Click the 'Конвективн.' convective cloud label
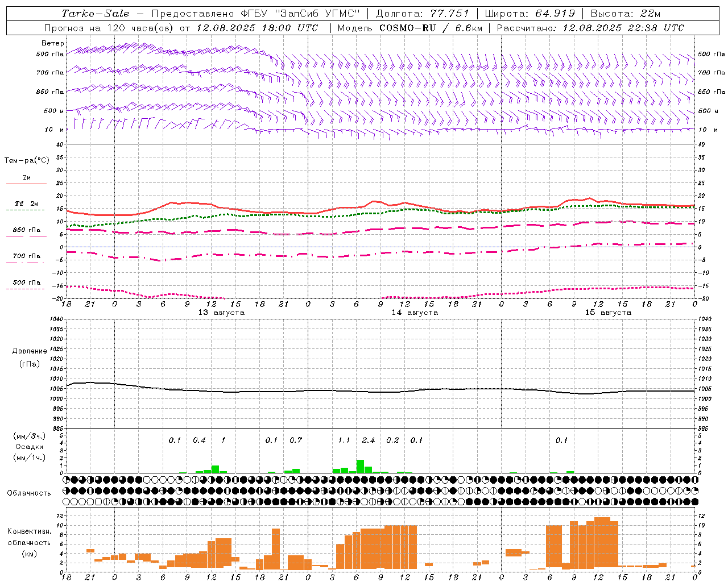Viewport: 728px width, 582px height. click(29, 531)
